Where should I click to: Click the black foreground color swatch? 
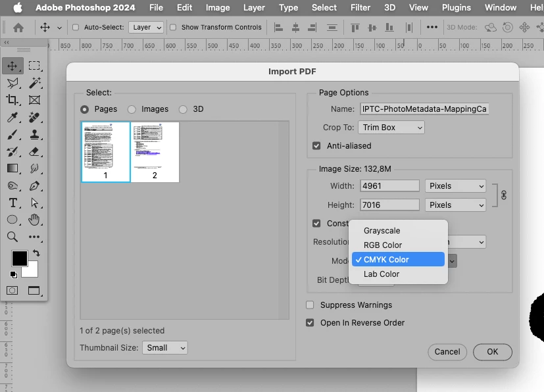(x=20, y=258)
